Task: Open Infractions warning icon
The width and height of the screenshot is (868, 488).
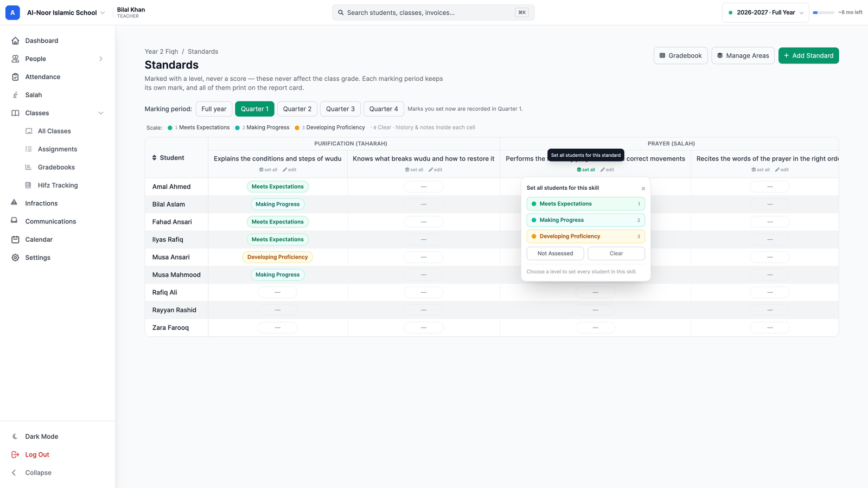Action: click(x=14, y=203)
